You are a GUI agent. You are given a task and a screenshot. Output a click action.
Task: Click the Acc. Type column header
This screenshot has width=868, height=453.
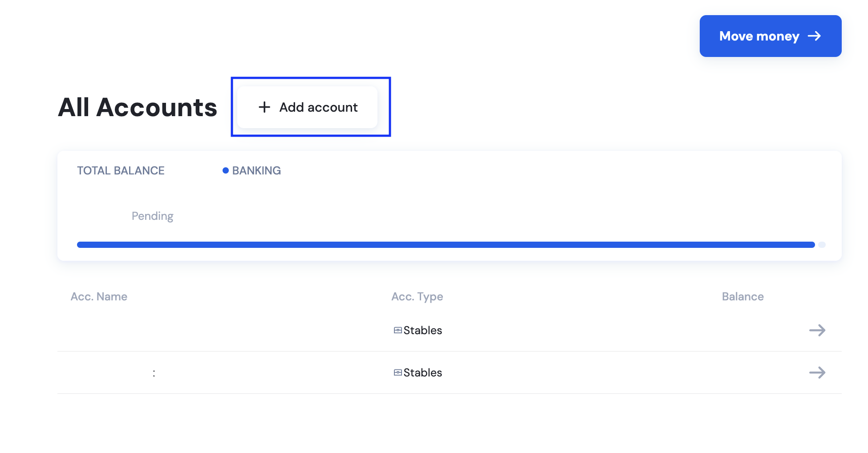417,297
